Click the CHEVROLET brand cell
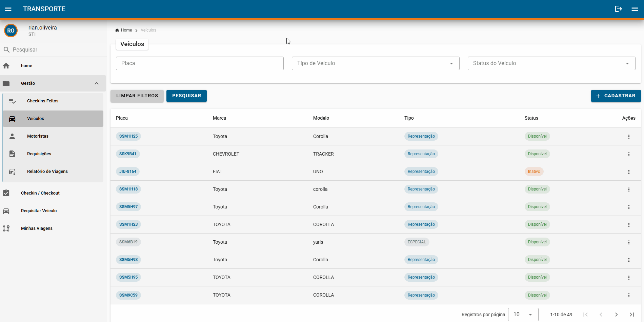644x322 pixels. [x=226, y=154]
